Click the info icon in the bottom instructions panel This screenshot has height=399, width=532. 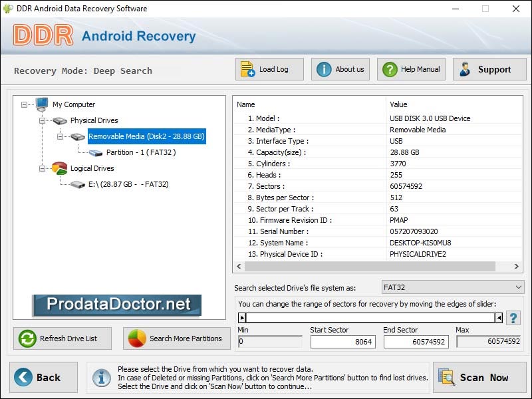tap(102, 377)
